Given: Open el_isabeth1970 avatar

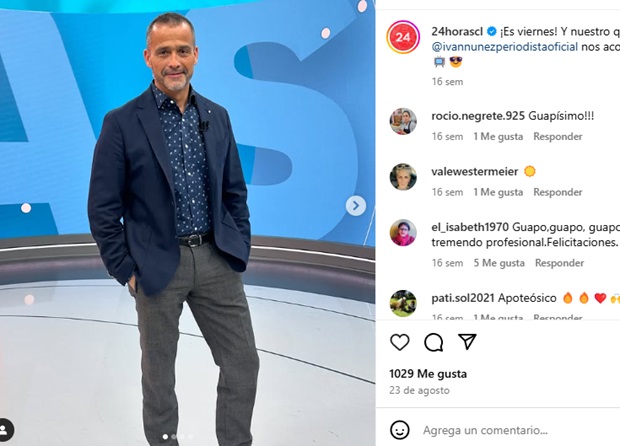Looking at the screenshot, I should click(403, 232).
